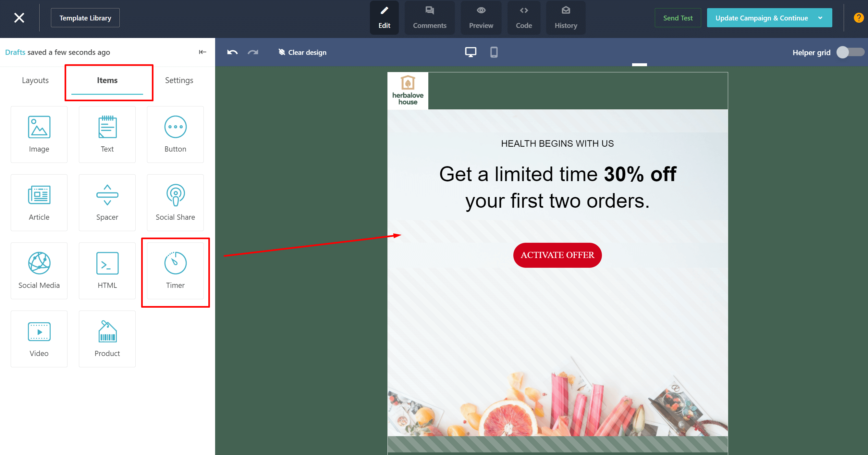Toggle the Helper grid switch
868x455 pixels.
click(850, 52)
